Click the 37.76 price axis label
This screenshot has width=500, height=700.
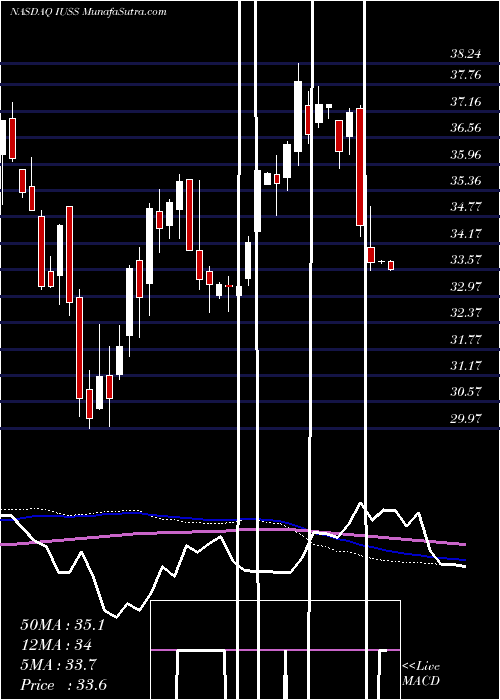466,75
